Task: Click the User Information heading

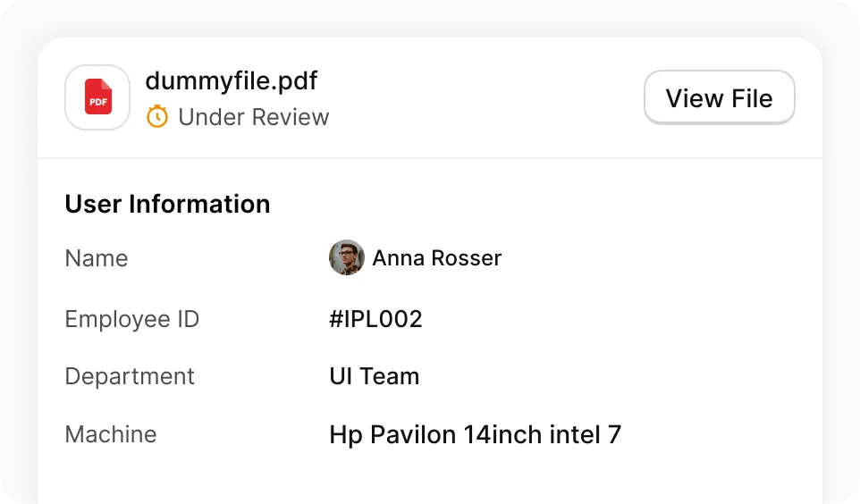Action: pyautogui.click(x=167, y=204)
